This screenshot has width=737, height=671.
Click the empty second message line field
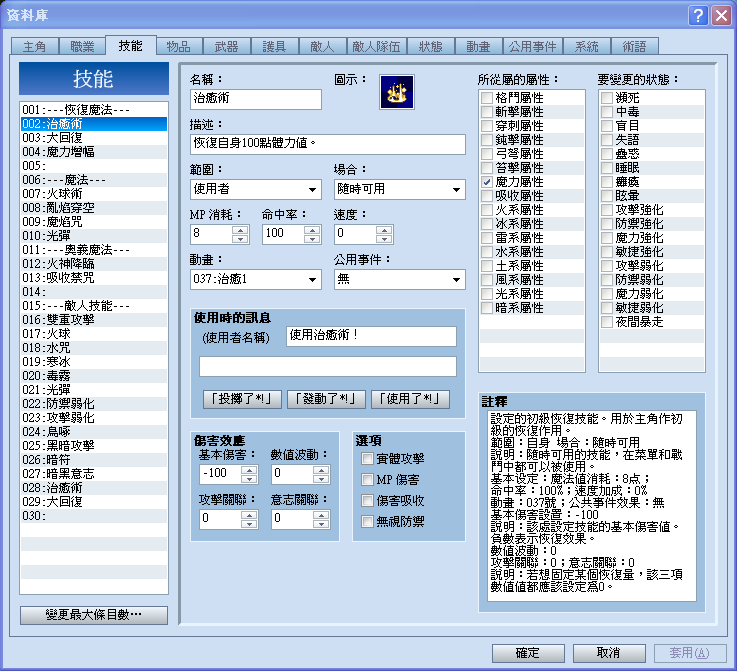[328, 367]
